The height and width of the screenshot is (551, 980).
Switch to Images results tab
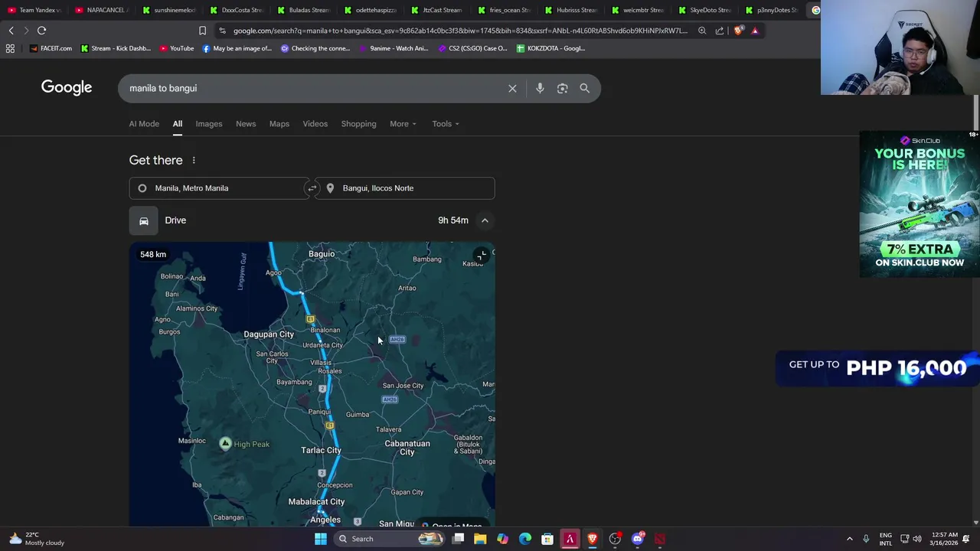(x=208, y=124)
